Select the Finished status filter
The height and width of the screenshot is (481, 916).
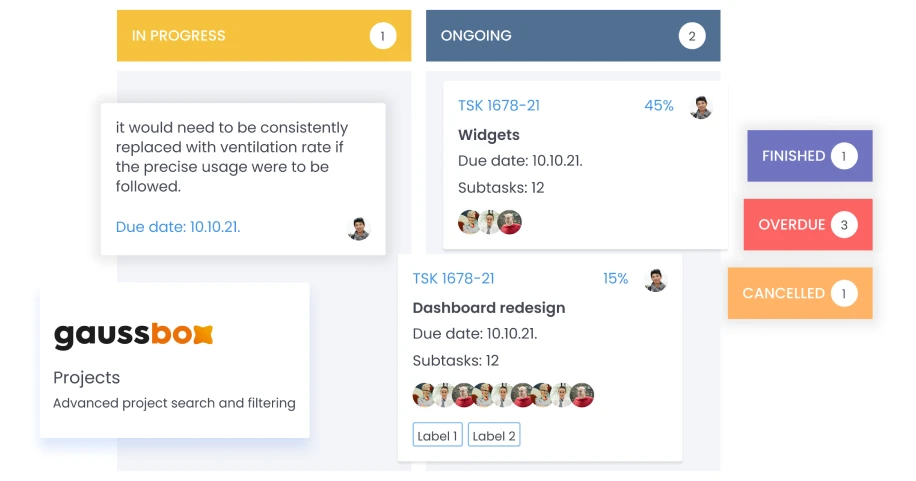pyautogui.click(x=809, y=156)
